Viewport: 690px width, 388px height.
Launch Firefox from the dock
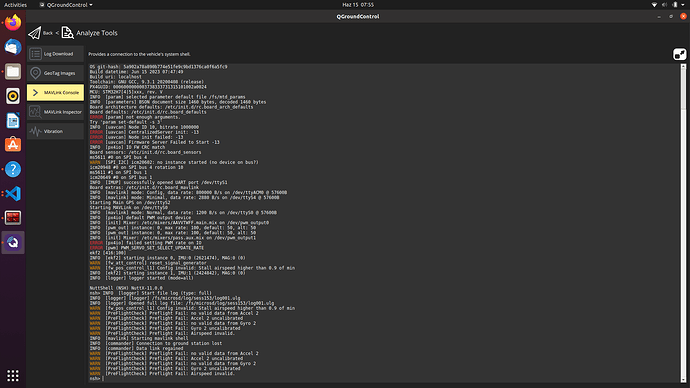[x=13, y=22]
